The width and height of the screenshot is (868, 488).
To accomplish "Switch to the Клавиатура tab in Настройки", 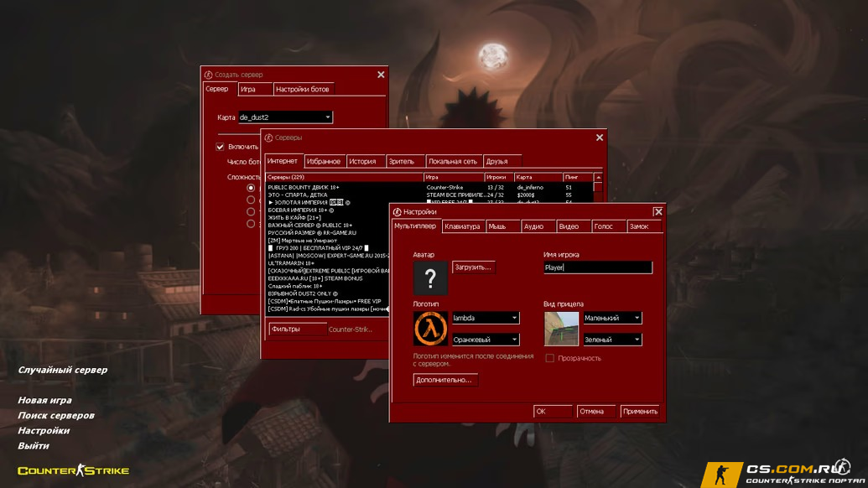I will (x=463, y=226).
